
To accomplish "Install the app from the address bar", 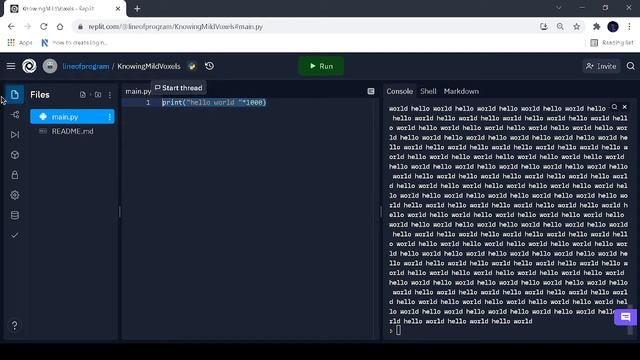I will 544,27.
